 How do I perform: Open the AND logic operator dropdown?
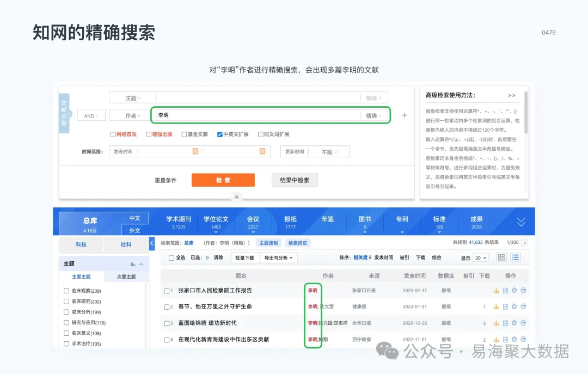point(91,115)
